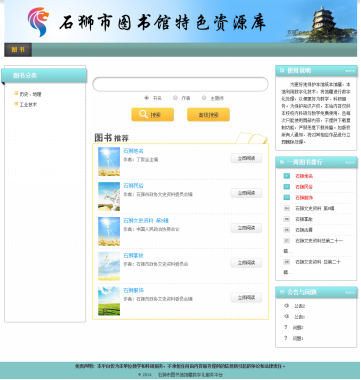Screen dimensions: 361x380
Task: Select the 作者 radio button
Action: point(175,98)
